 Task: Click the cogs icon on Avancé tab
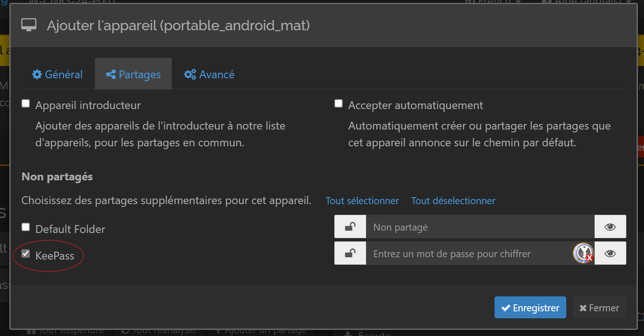[190, 75]
